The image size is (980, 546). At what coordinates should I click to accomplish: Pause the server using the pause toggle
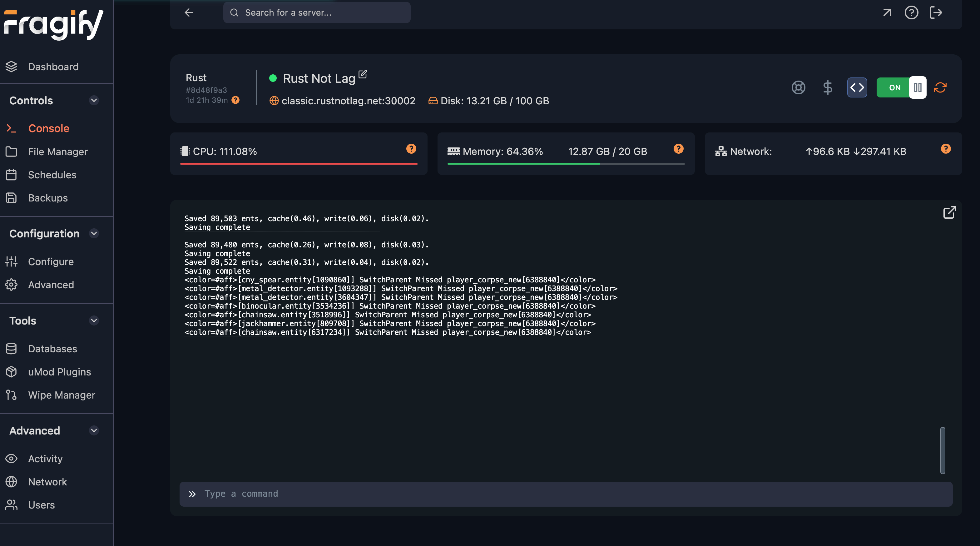pos(917,87)
